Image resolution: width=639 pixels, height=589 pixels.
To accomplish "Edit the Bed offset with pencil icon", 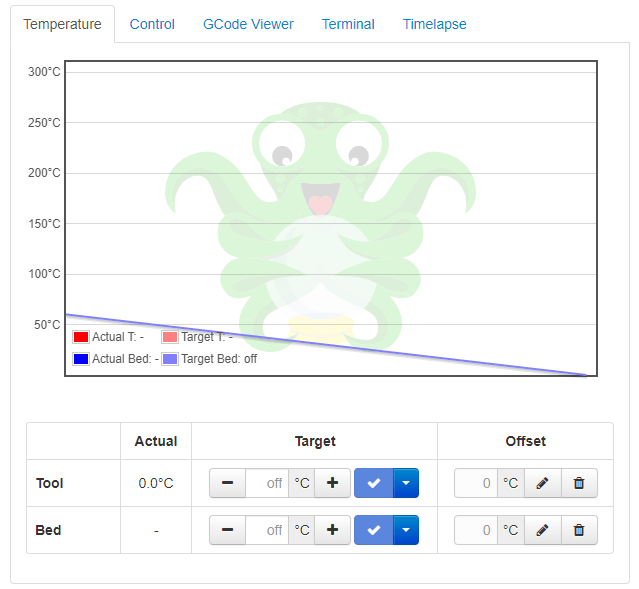I will tap(542, 530).
